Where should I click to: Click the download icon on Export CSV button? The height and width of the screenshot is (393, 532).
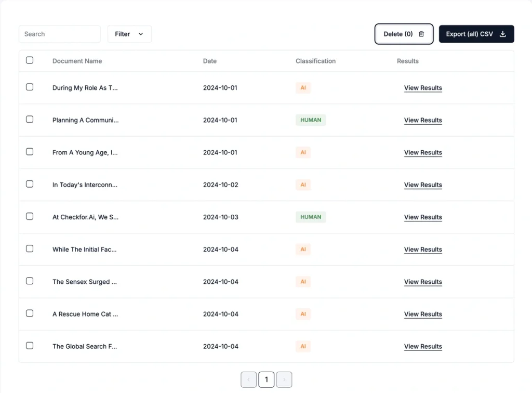pyautogui.click(x=502, y=33)
